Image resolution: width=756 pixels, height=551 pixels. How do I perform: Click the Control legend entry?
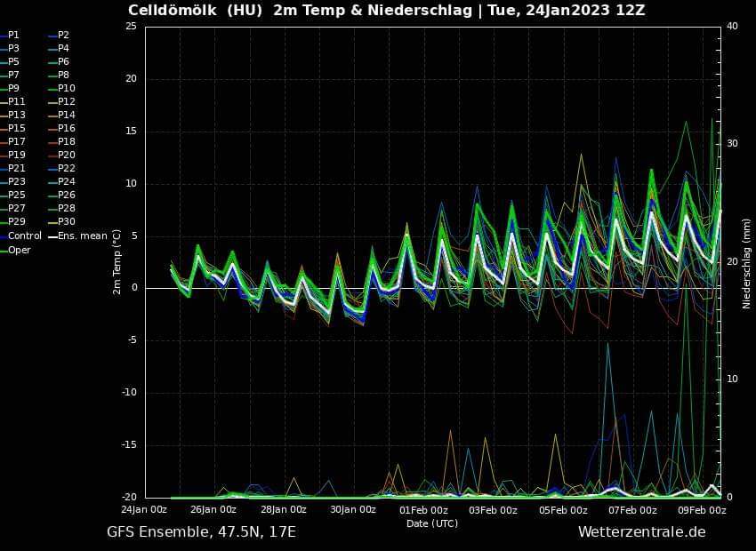(24, 236)
